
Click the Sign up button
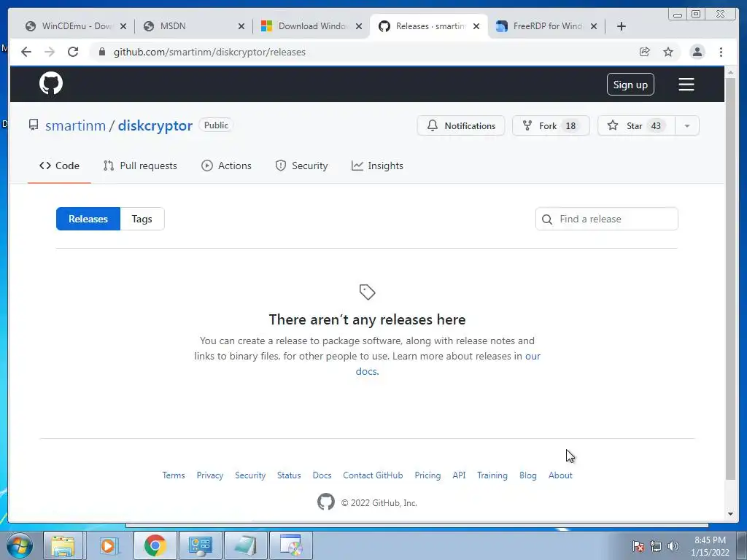coord(630,85)
